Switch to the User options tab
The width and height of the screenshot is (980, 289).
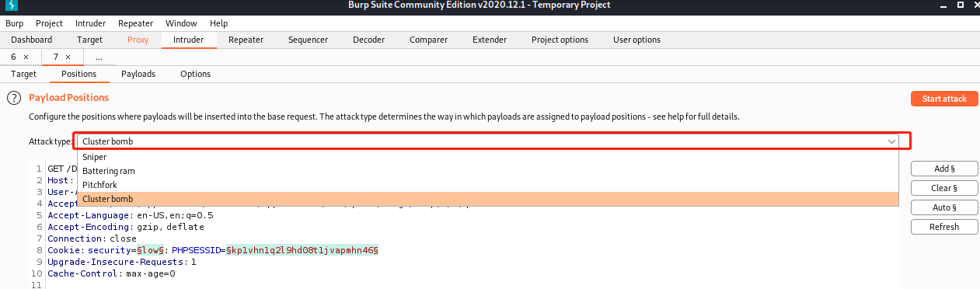click(x=636, y=40)
